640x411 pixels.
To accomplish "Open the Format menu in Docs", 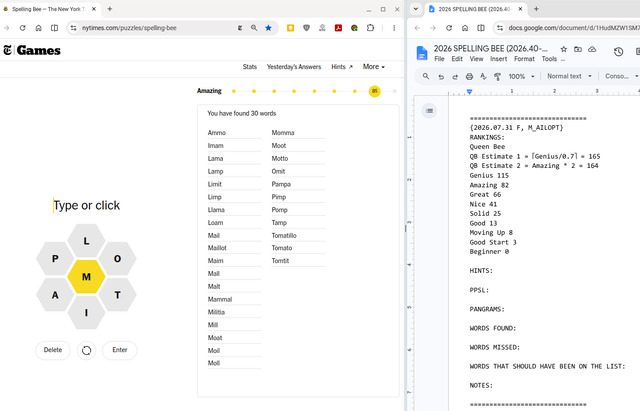I will 524,59.
